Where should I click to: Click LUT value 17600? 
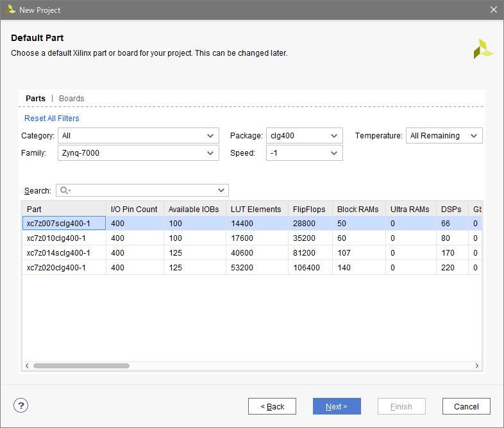click(242, 238)
